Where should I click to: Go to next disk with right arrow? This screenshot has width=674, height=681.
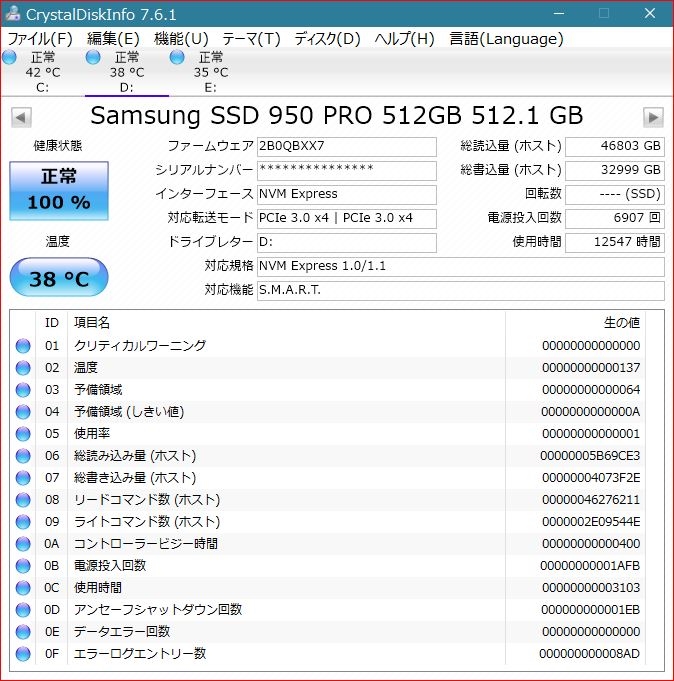click(x=653, y=117)
